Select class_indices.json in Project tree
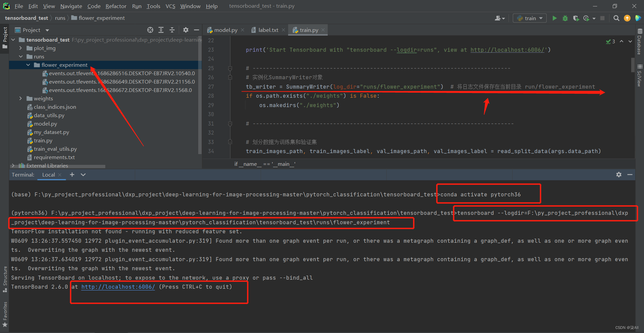 (55, 107)
